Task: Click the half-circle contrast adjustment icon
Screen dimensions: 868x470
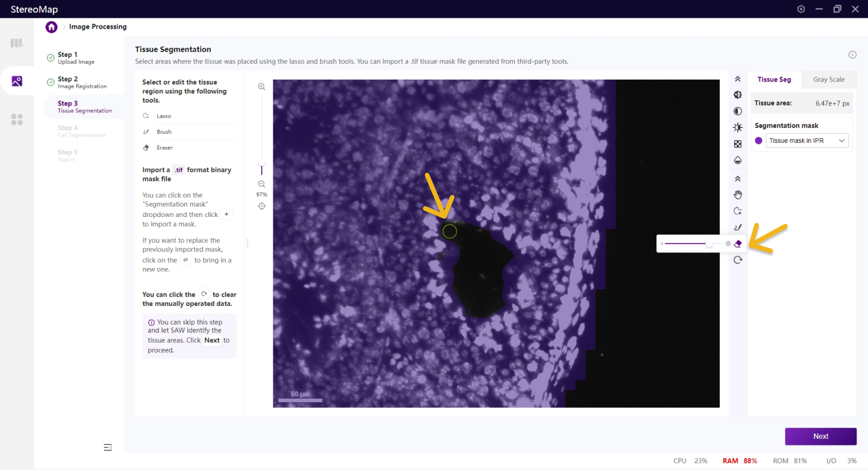Action: [738, 111]
